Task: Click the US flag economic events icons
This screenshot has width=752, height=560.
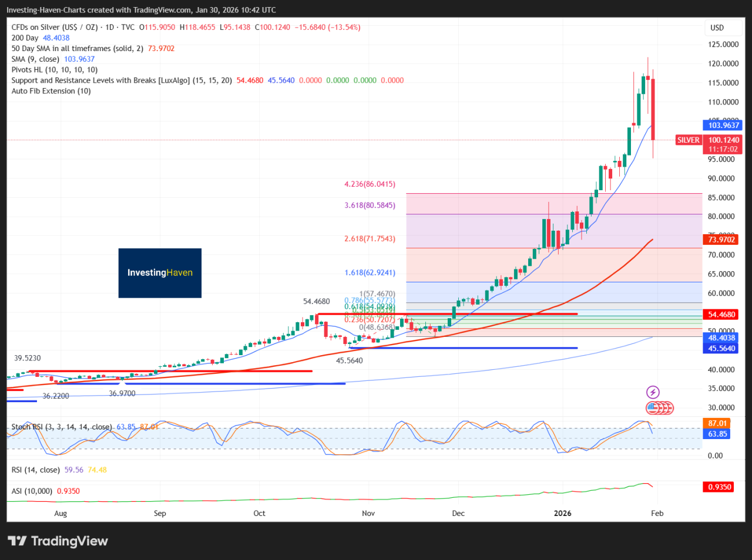Action: tap(659, 407)
